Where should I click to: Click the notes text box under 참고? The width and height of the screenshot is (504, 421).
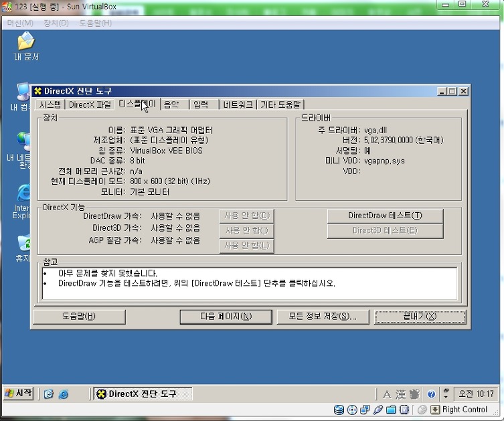250,284
